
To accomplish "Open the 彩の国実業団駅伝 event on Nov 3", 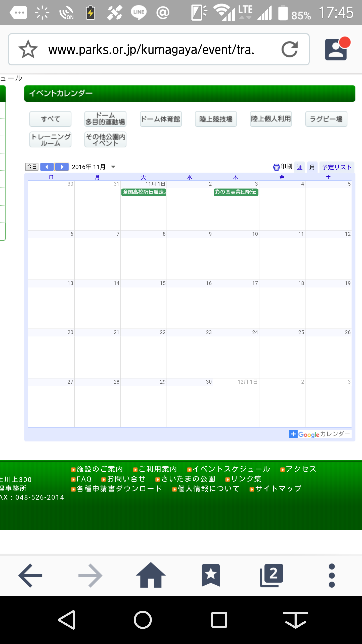I will point(236,192).
